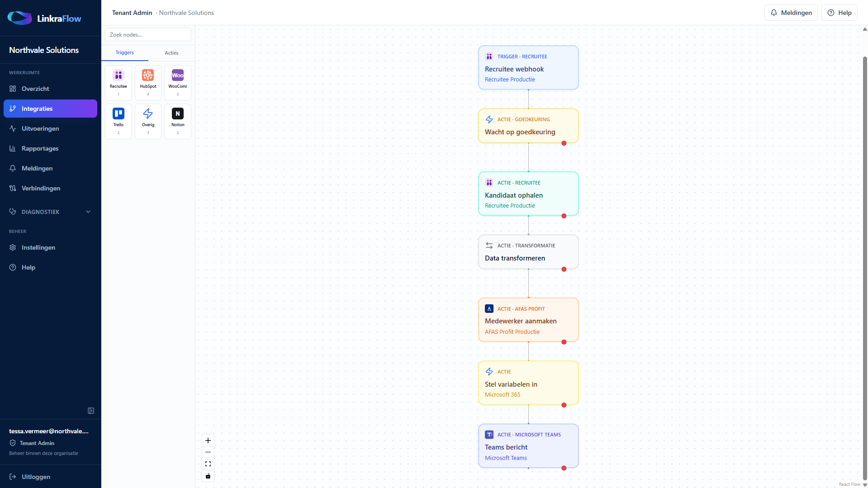Click the tessa.vermeer user email

pos(49,431)
